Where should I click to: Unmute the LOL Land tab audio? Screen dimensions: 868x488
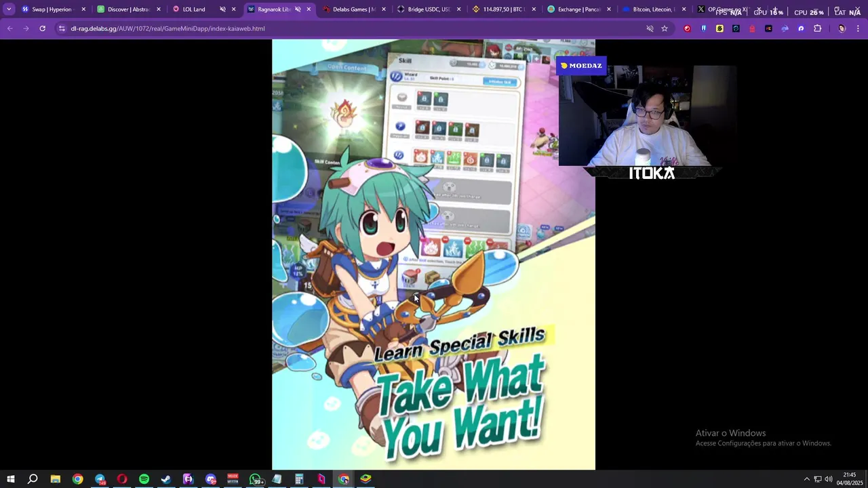[x=222, y=9]
